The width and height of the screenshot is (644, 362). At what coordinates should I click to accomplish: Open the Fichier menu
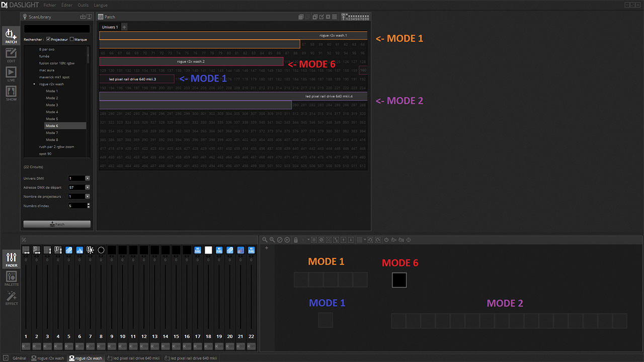(x=50, y=5)
